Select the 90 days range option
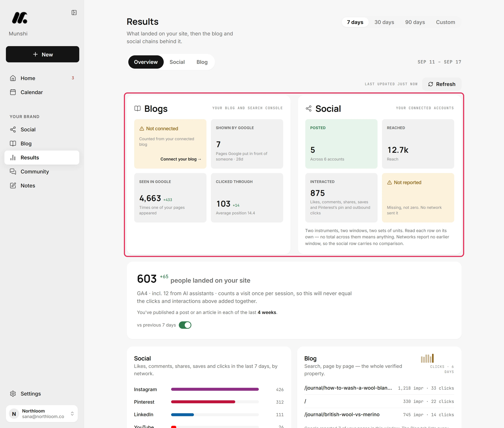This screenshot has height=428, width=504. pos(415,22)
